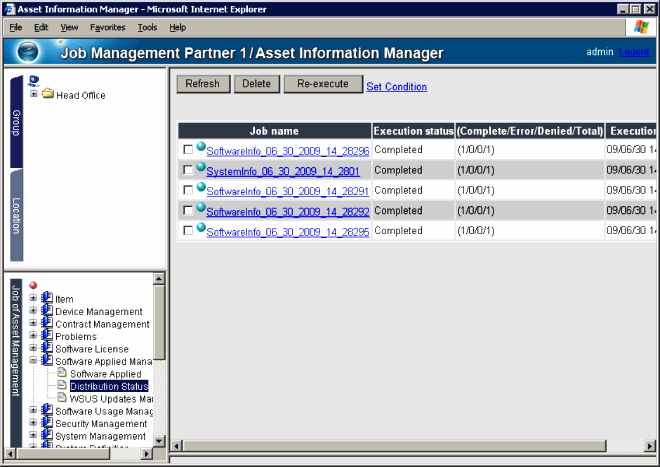Click the Problems book icon
This screenshot has width=660, height=467.
pyautogui.click(x=47, y=336)
